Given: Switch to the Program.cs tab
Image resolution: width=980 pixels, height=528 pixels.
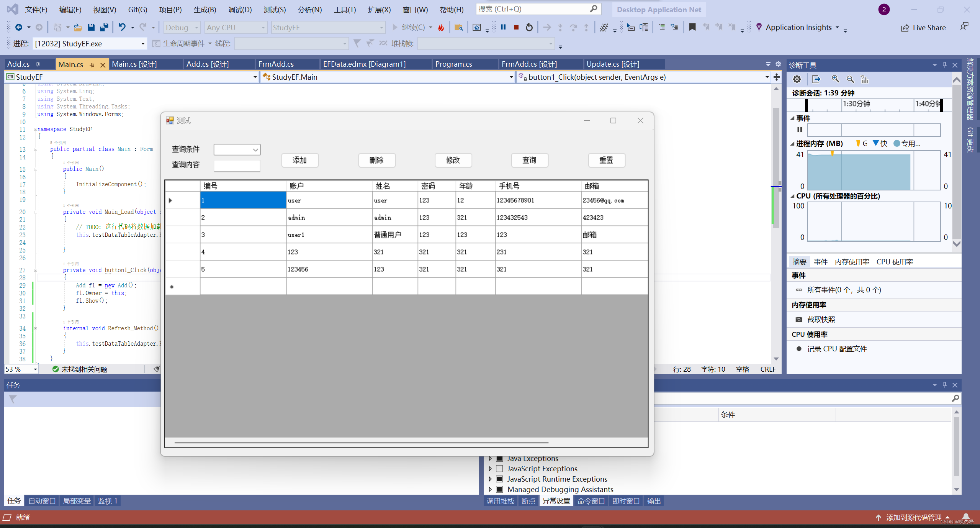Looking at the screenshot, I should (453, 64).
